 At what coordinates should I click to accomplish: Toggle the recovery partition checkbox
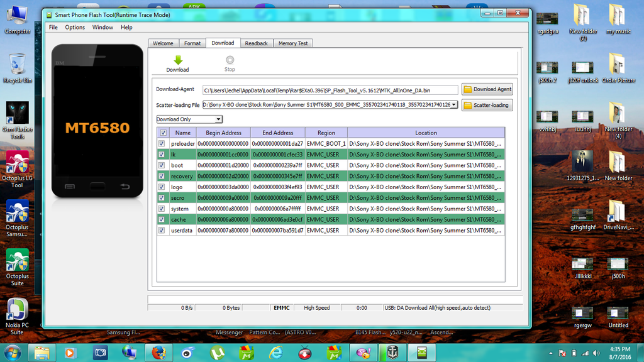(x=162, y=177)
